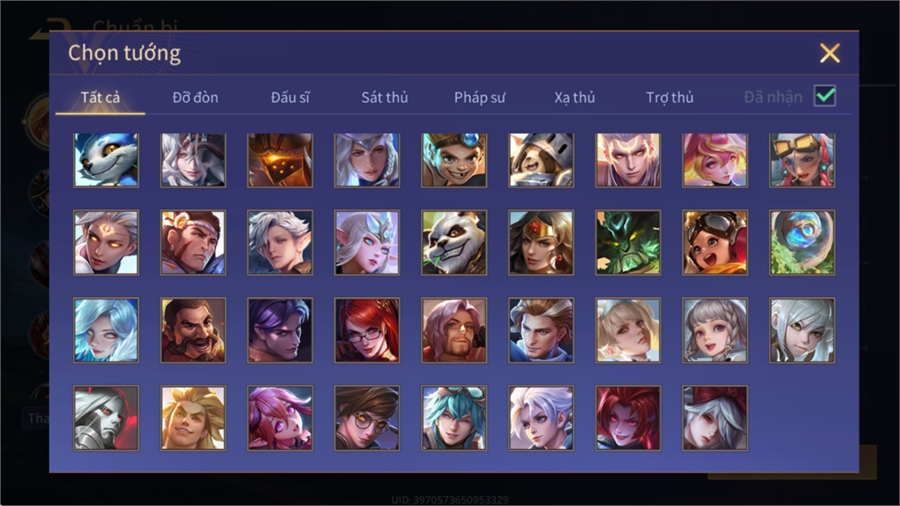Show the Pháp sư heroes tab

pyautogui.click(x=479, y=98)
